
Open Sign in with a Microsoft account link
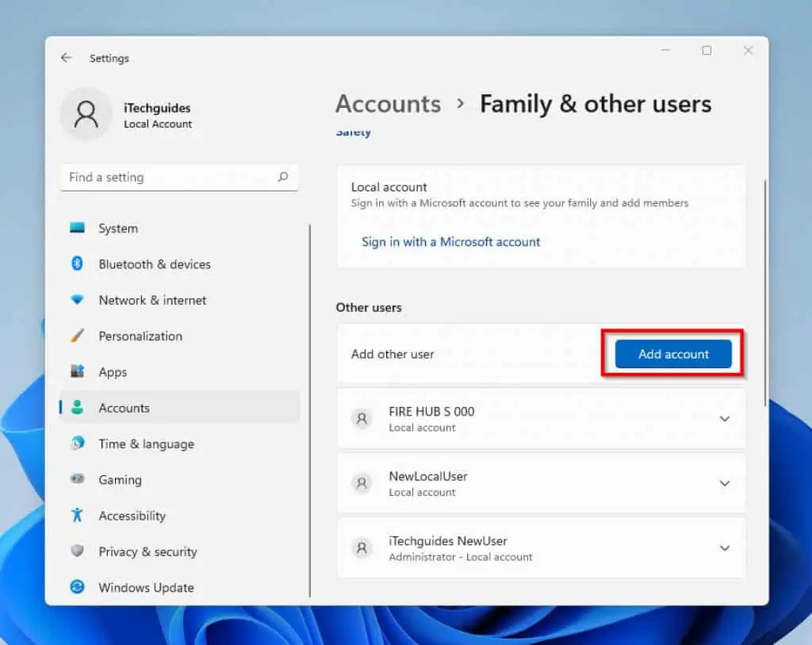click(450, 241)
